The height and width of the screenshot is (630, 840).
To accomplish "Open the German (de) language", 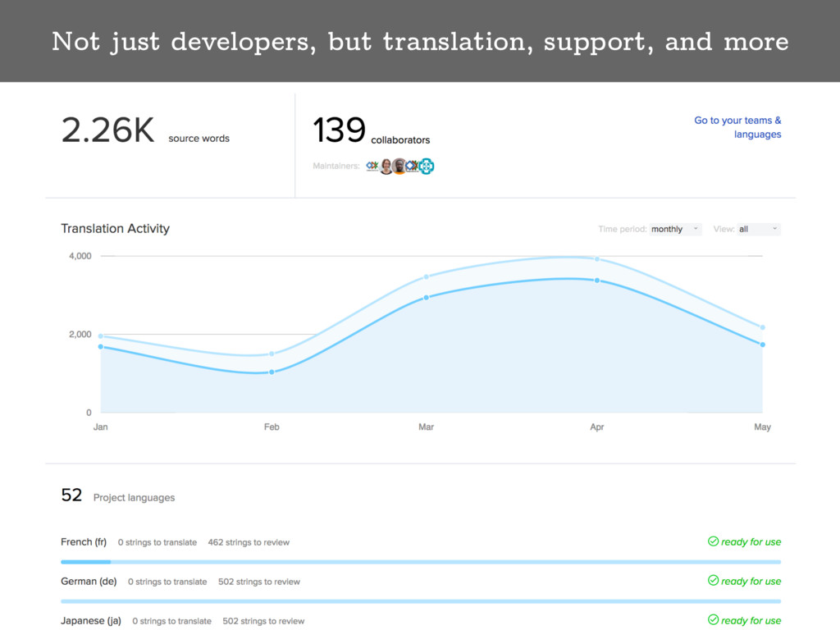I will pyautogui.click(x=89, y=582).
